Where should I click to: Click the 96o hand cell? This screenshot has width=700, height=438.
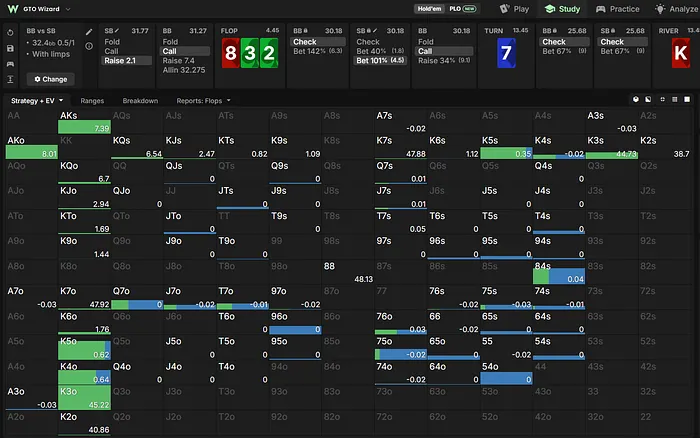296,323
